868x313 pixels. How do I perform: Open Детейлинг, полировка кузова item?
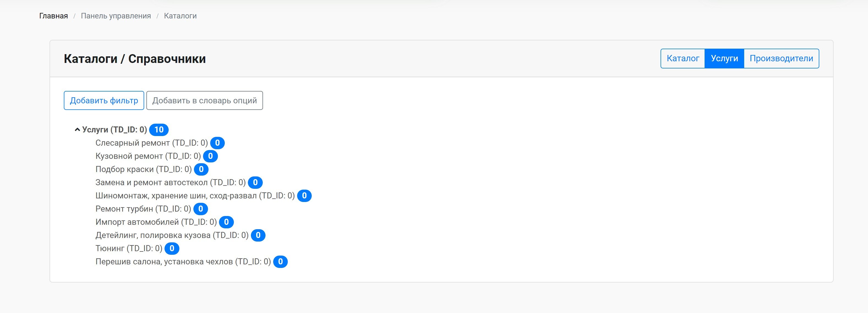click(172, 235)
